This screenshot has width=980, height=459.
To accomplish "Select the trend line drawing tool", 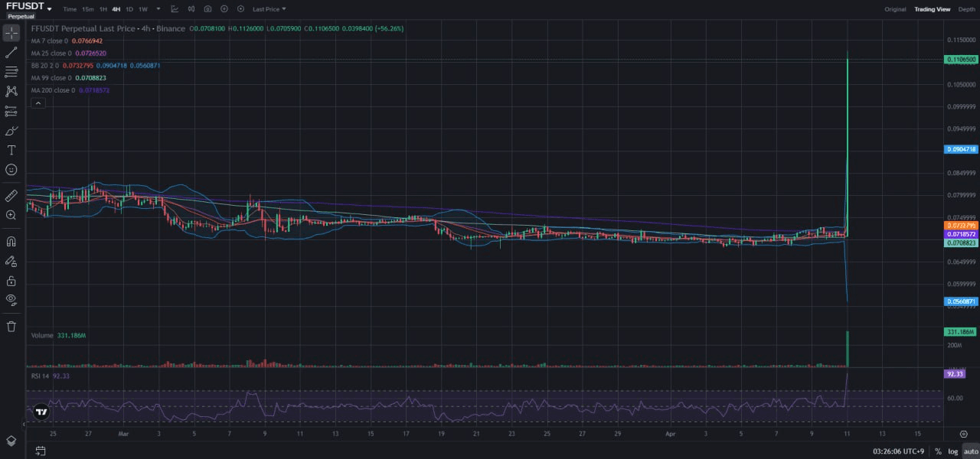I will [11, 52].
